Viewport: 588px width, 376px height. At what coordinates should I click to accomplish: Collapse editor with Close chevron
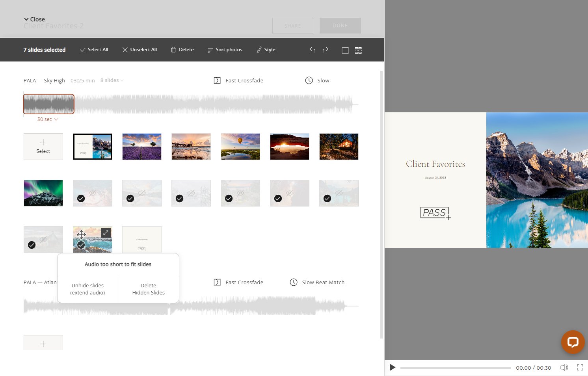point(34,19)
